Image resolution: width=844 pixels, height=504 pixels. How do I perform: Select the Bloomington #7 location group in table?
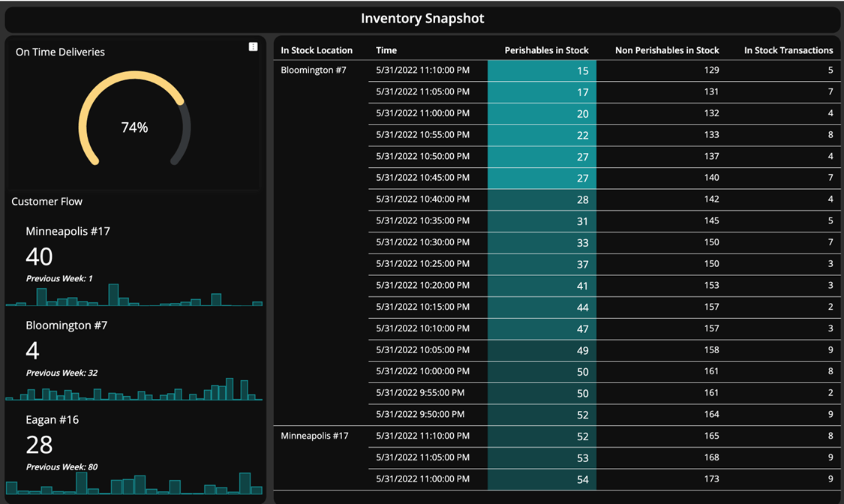[x=314, y=70]
